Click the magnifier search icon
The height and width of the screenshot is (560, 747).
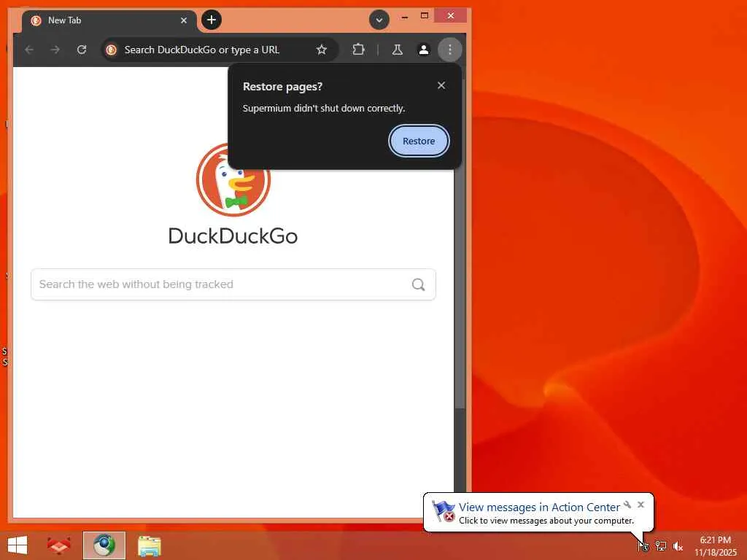point(418,284)
